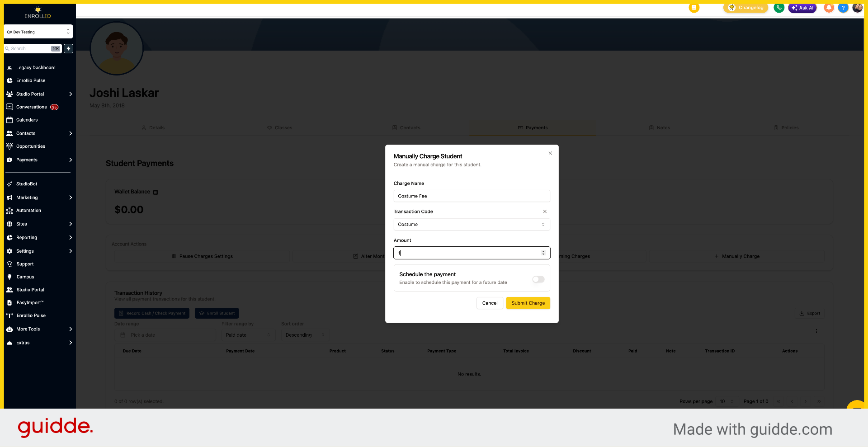The height and width of the screenshot is (447, 868).
Task: Click the green phone icon in top bar
Action: [x=779, y=8]
